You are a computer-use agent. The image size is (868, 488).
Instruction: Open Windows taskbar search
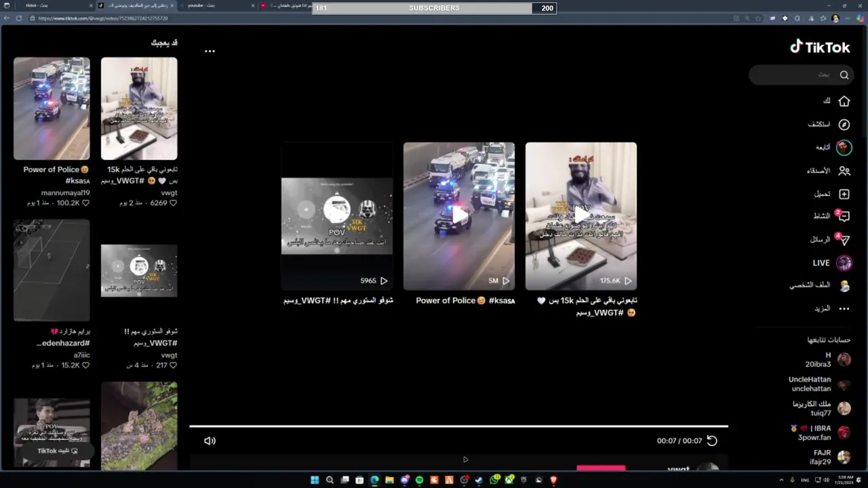(x=330, y=480)
